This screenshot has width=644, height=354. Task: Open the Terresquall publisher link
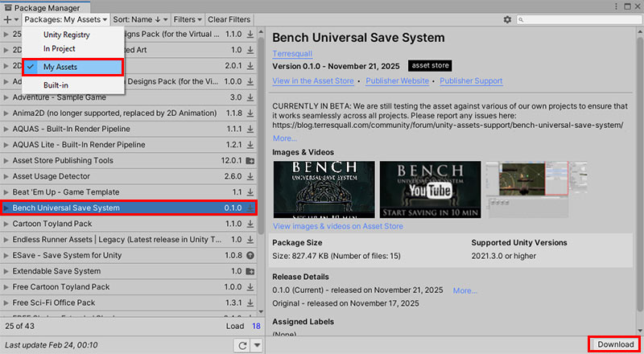pos(292,53)
